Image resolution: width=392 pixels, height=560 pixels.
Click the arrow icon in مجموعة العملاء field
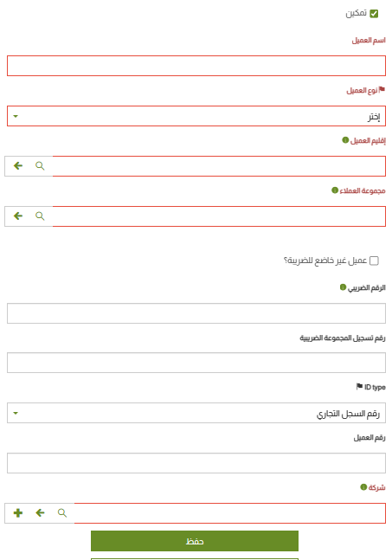(x=18, y=216)
